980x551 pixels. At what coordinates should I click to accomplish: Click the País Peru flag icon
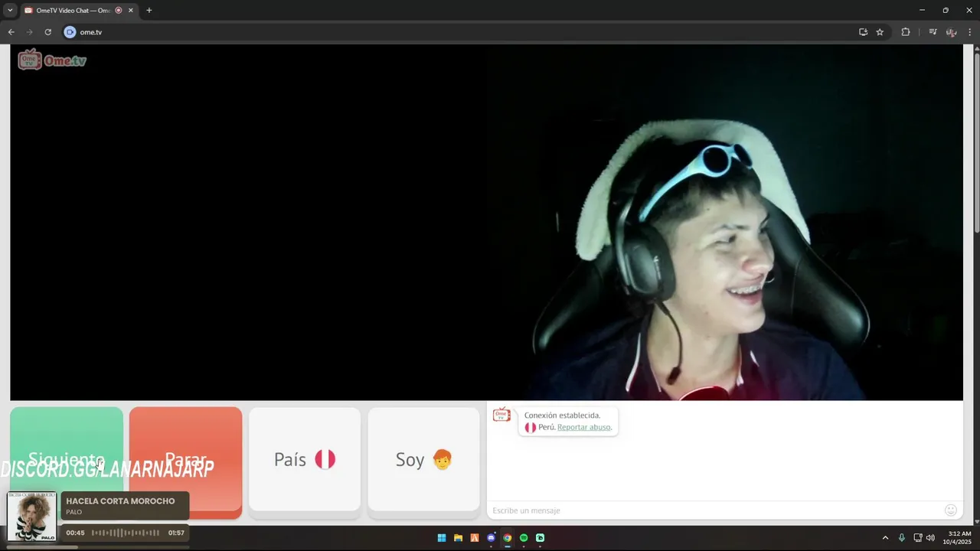point(325,459)
